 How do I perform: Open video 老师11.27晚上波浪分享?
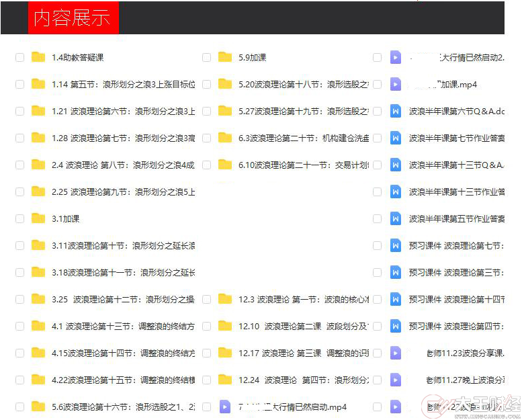[x=466, y=380]
